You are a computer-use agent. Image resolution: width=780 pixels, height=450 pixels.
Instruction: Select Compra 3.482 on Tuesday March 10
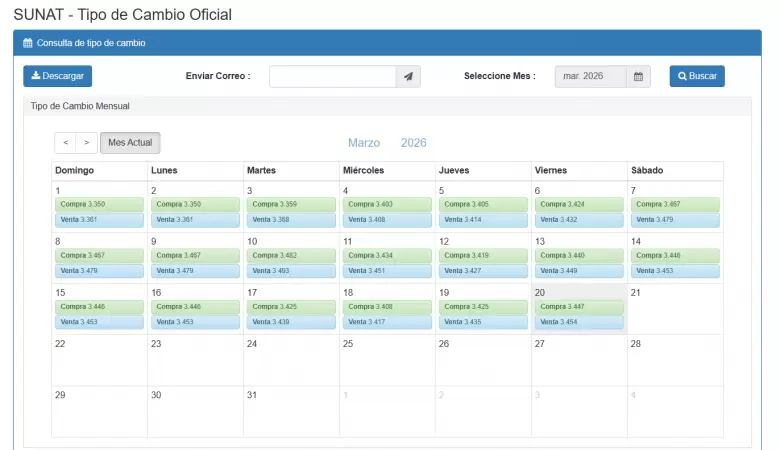(x=291, y=256)
